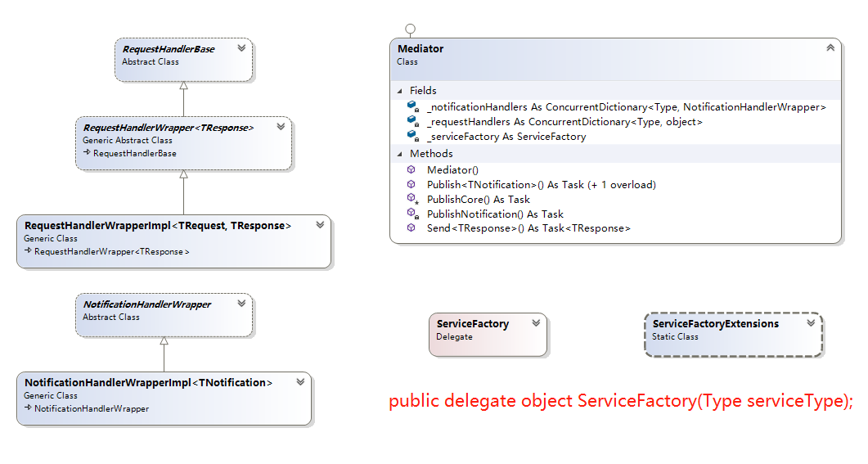Click the interface lollipop above Mediator
This screenshot has width=868, height=464.
[x=411, y=29]
